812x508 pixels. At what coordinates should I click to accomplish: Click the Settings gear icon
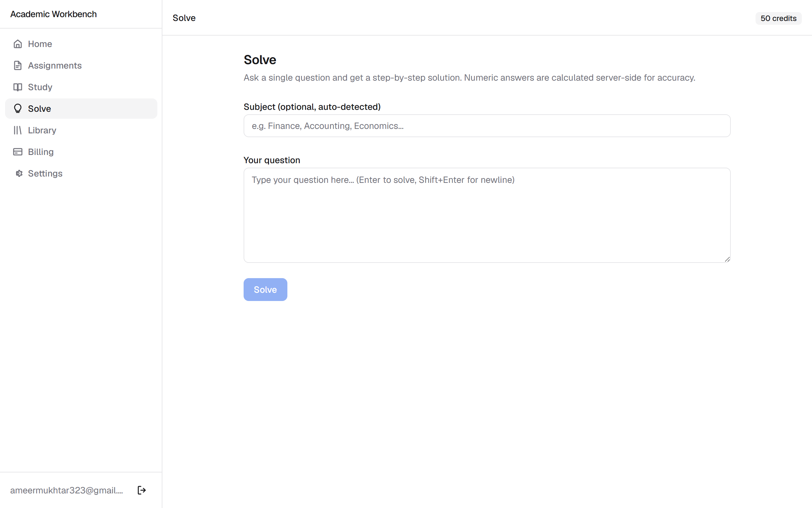click(x=19, y=173)
